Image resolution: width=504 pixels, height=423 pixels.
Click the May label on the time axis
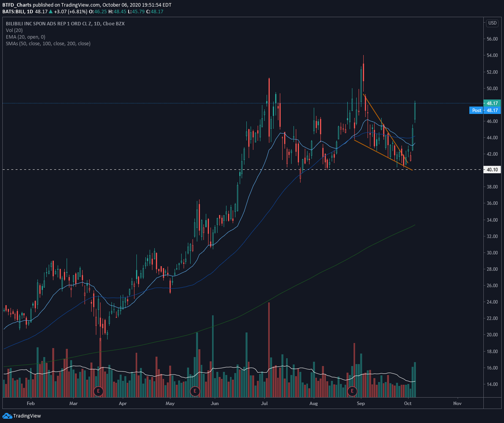coord(170,404)
